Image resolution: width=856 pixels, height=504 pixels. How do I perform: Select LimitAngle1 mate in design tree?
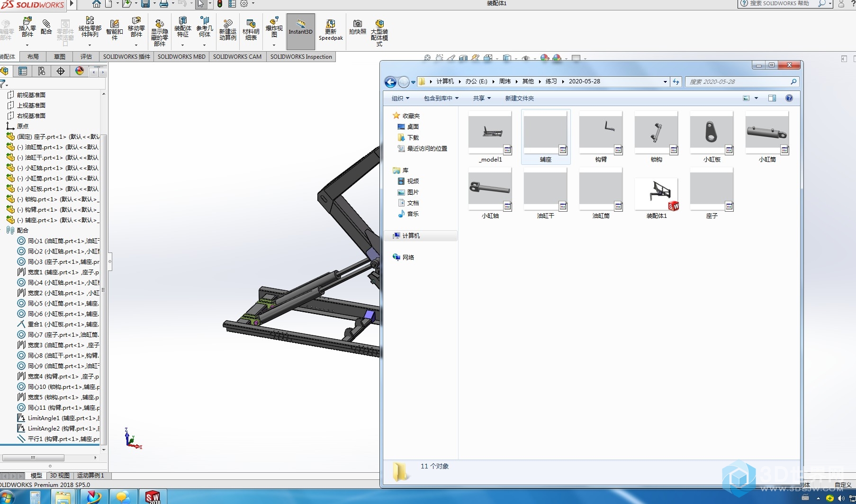point(58,418)
